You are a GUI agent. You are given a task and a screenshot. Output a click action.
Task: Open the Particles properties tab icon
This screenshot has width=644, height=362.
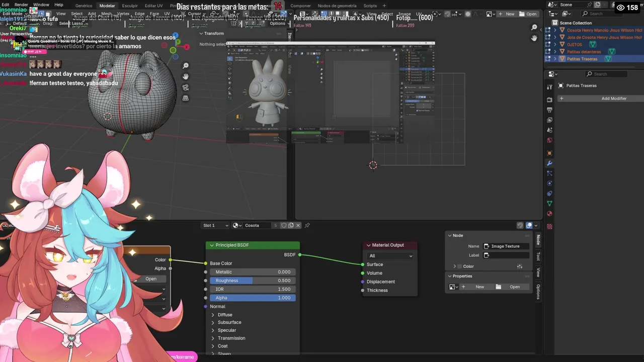coord(549,173)
